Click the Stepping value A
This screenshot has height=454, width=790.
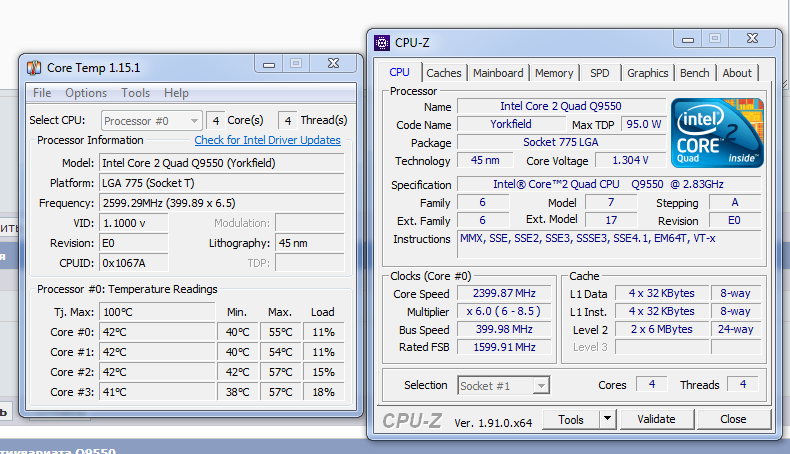735,203
